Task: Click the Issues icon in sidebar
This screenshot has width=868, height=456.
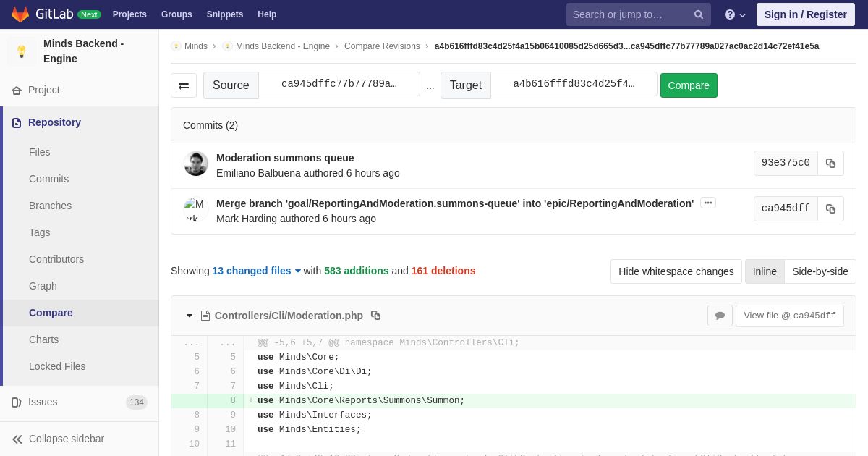Action: click(x=17, y=402)
